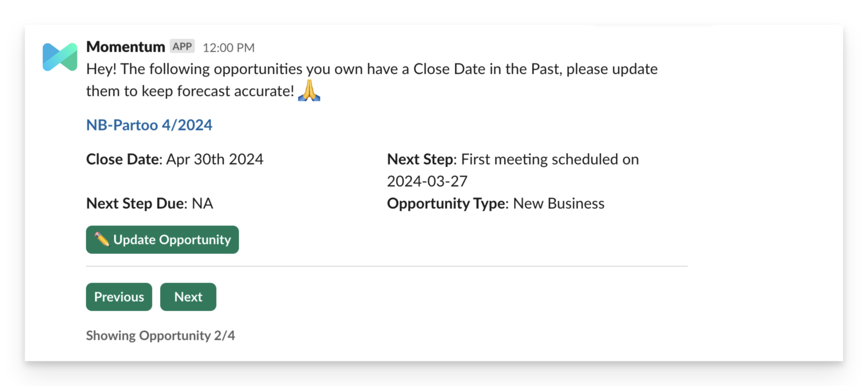Screen dimensions: 868x386
Task: Click the 12:00 PM message timestamp
Action: pos(229,48)
